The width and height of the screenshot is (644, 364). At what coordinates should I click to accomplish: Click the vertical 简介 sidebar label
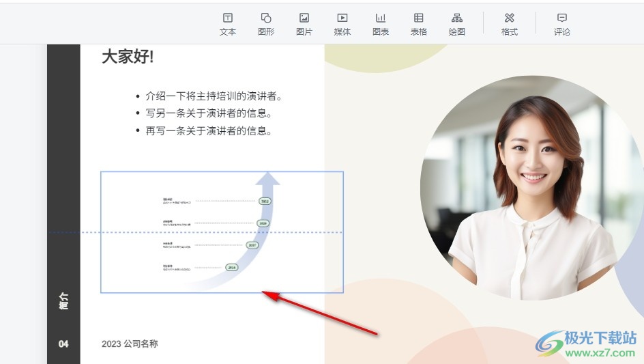pos(63,300)
